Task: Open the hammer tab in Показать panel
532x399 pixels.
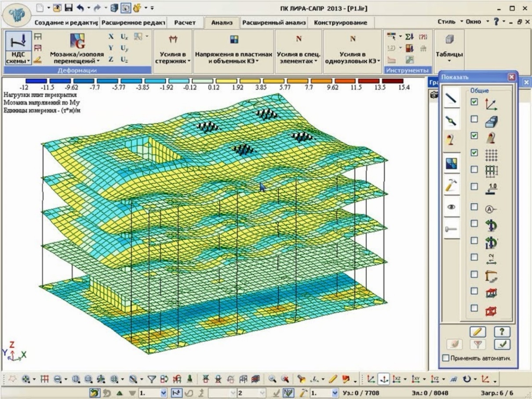Action: tap(452, 186)
